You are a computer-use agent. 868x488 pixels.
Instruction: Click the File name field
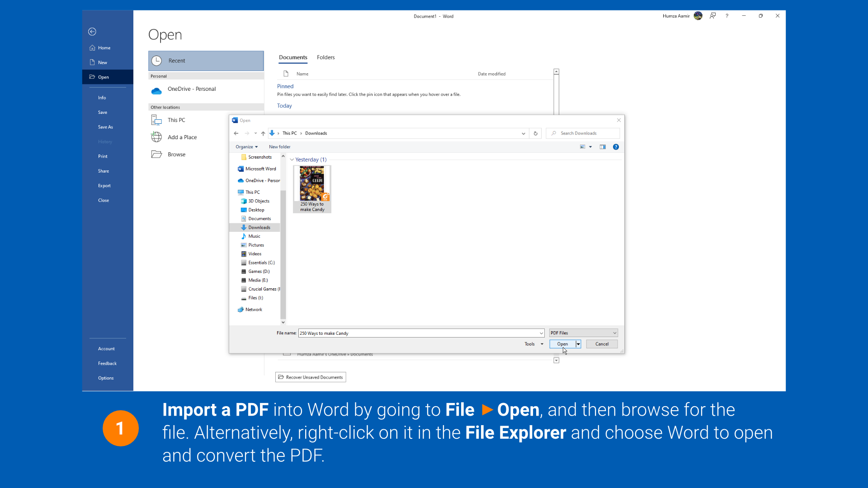coord(421,333)
